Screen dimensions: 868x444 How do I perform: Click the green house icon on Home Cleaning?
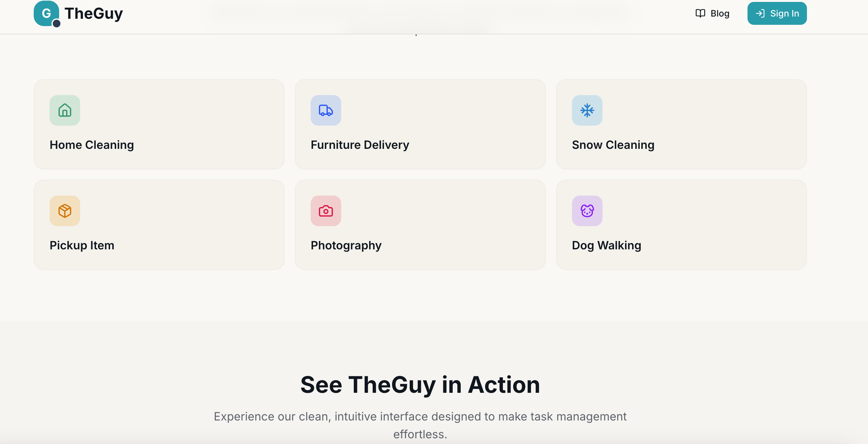(x=65, y=111)
